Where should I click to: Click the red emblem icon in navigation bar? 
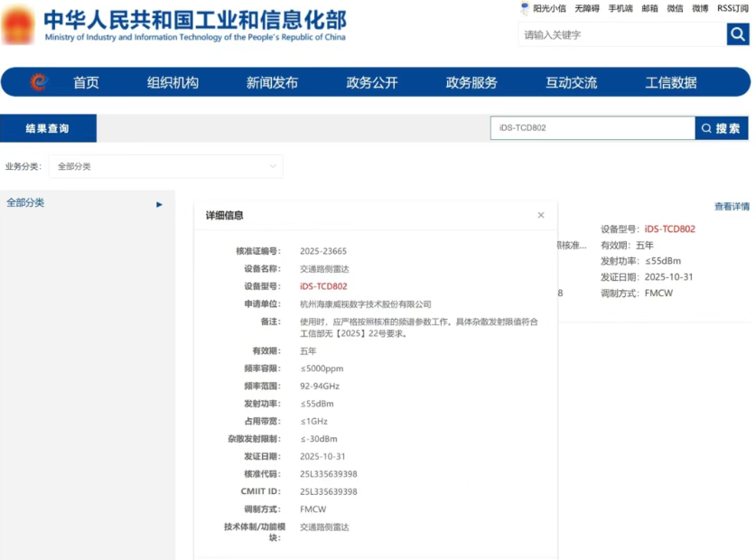(38, 82)
